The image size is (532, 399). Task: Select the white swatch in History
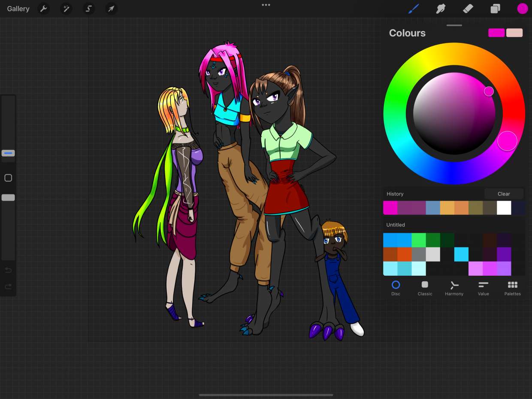point(504,208)
